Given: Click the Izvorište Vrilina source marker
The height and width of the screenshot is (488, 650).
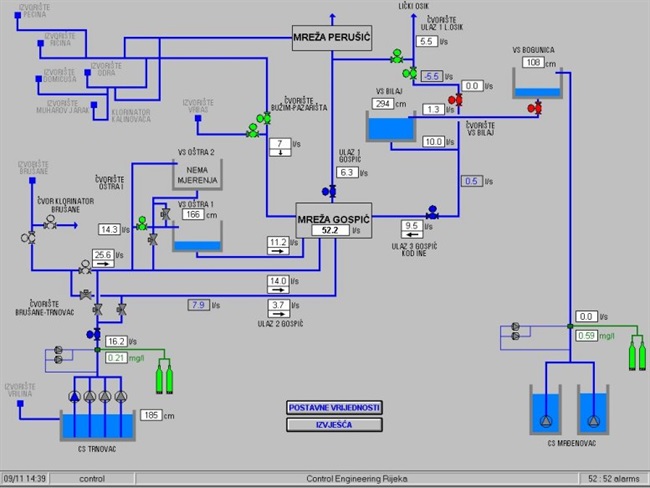Looking at the screenshot, I should click(20, 403).
